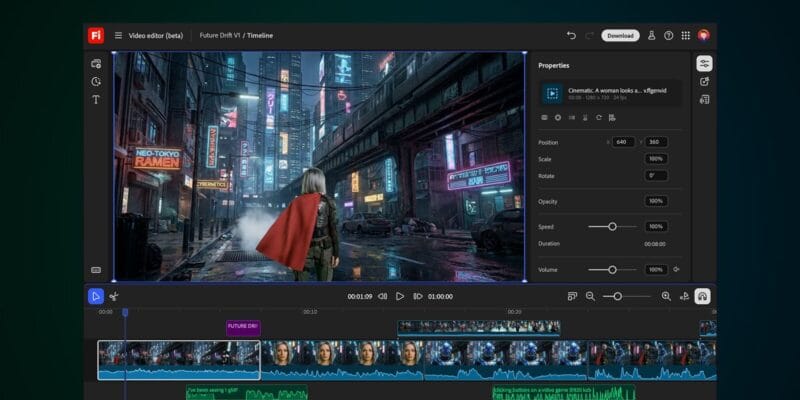
Task: Edit the Opacity percentage field
Action: coord(656,202)
